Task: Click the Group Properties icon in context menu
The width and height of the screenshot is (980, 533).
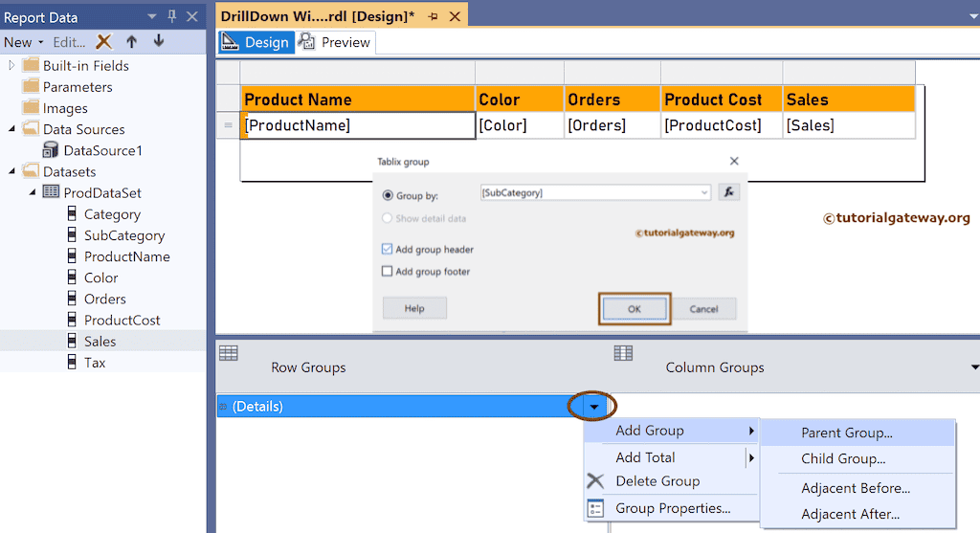Action: [x=595, y=508]
